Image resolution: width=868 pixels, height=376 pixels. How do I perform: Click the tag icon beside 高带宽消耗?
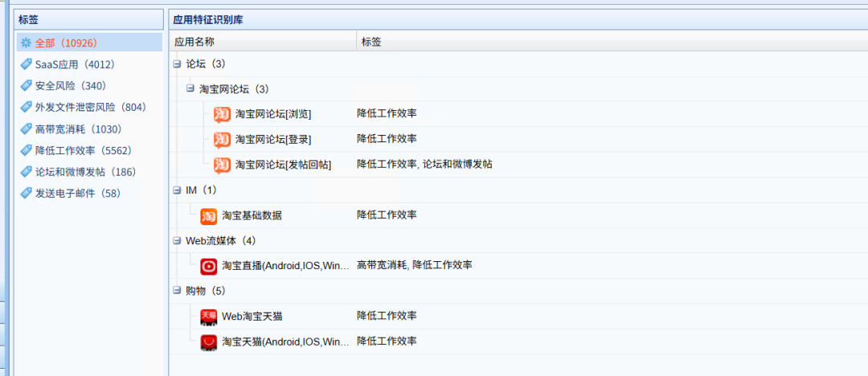[26, 129]
